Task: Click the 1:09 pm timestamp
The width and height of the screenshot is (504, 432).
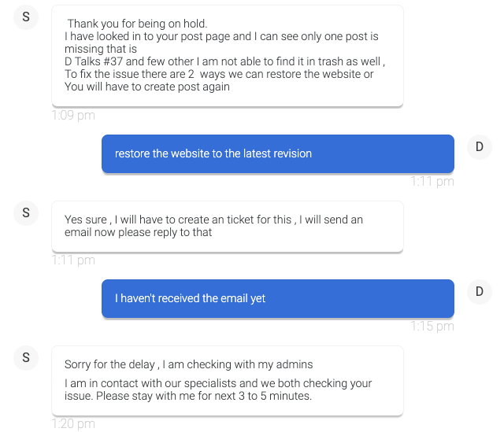Action: pyautogui.click(x=73, y=116)
